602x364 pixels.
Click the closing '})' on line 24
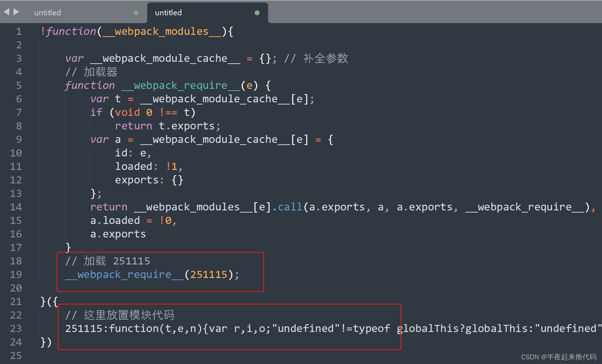[46, 342]
